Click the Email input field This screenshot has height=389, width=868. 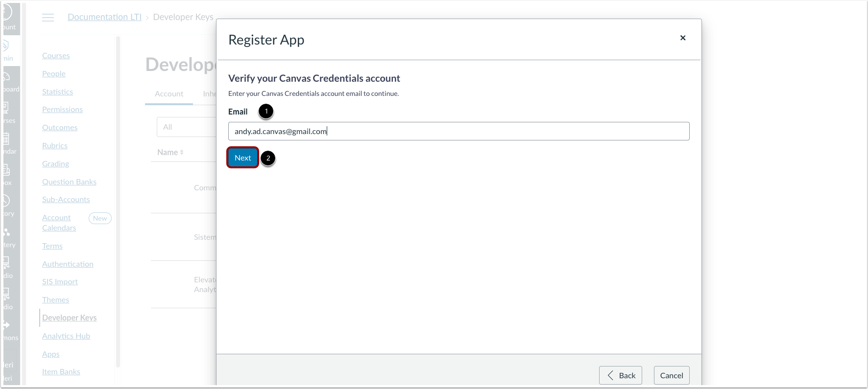(458, 131)
